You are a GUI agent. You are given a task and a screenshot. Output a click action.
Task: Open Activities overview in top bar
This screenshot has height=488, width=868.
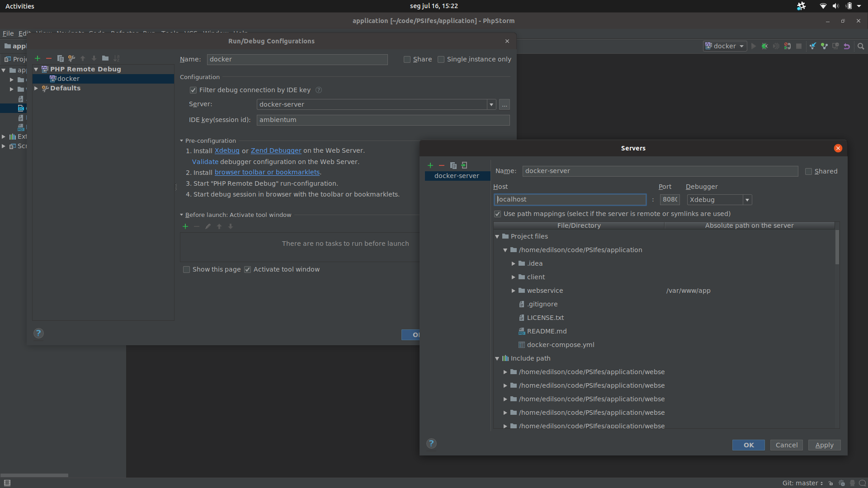(x=20, y=6)
